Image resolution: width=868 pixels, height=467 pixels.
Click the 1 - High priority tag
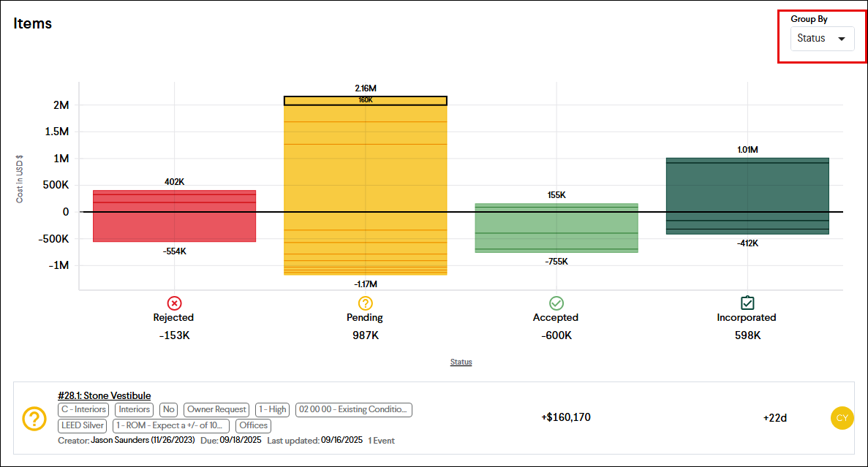point(272,409)
